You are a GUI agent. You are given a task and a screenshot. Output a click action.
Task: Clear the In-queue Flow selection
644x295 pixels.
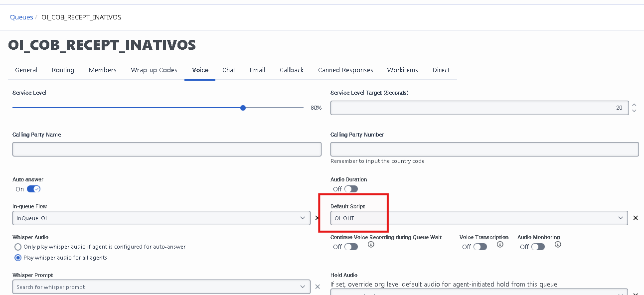click(317, 218)
